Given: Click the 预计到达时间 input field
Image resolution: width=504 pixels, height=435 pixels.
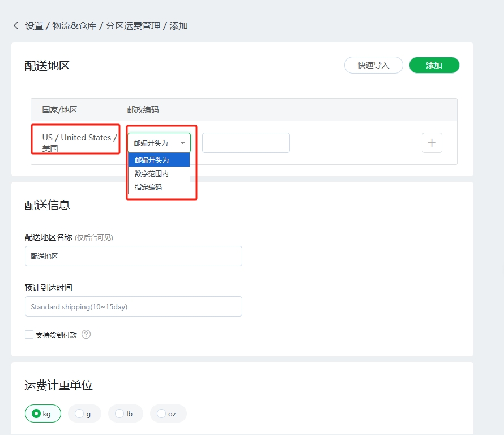Looking at the screenshot, I should coord(133,306).
